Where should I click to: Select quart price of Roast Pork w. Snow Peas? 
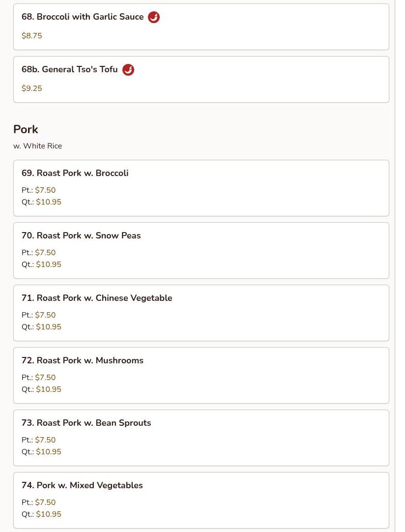click(49, 265)
